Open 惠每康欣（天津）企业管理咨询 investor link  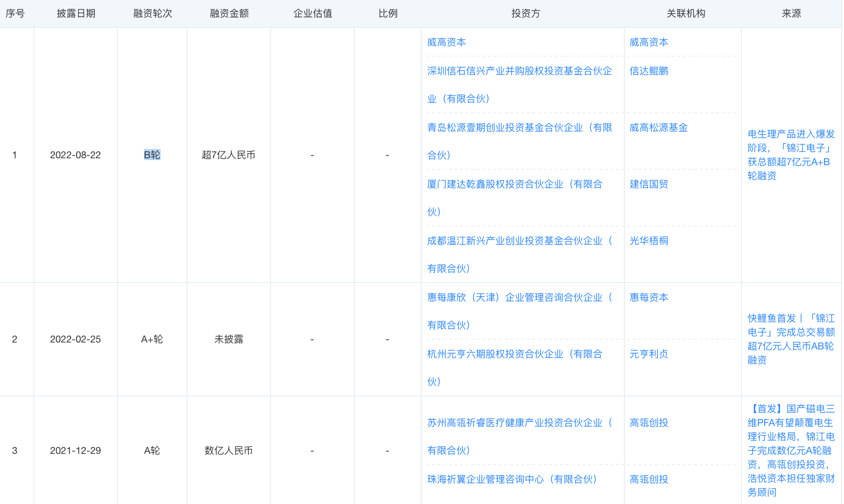[x=519, y=311]
